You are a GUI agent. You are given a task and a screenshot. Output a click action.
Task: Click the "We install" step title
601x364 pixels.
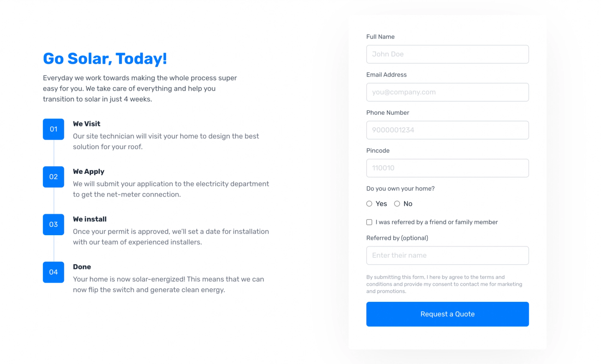pos(90,219)
